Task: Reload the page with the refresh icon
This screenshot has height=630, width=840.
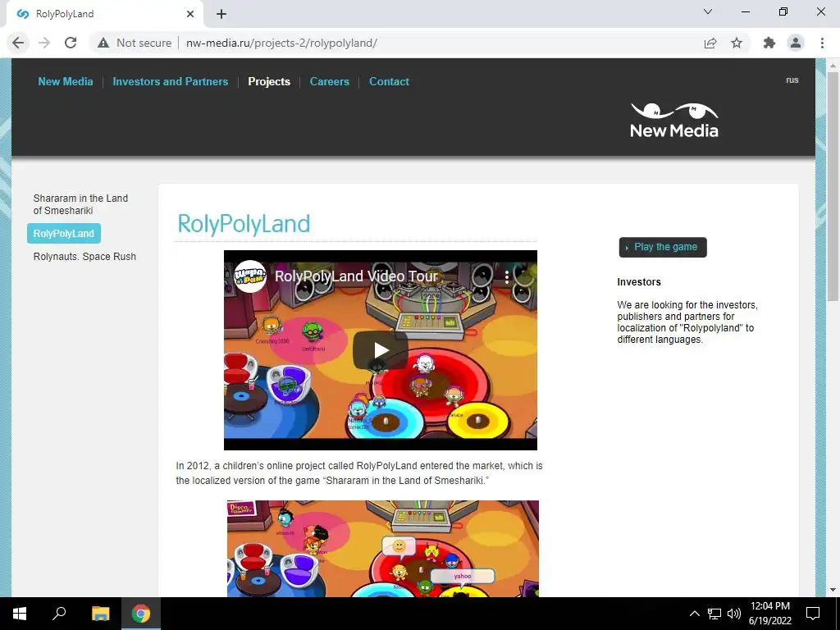Action: point(71,43)
